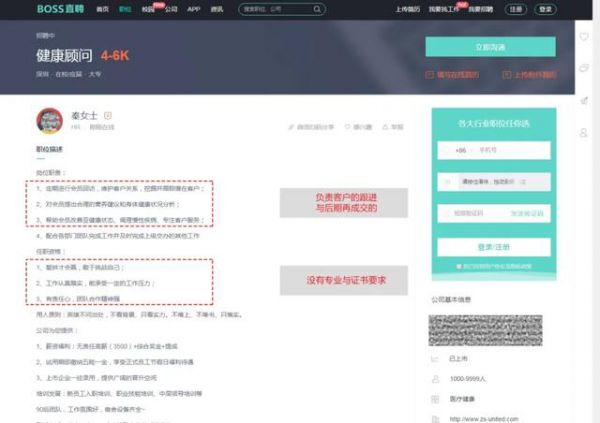Open the http://www.zs-united.com link
The width and height of the screenshot is (600, 423).
click(484, 419)
